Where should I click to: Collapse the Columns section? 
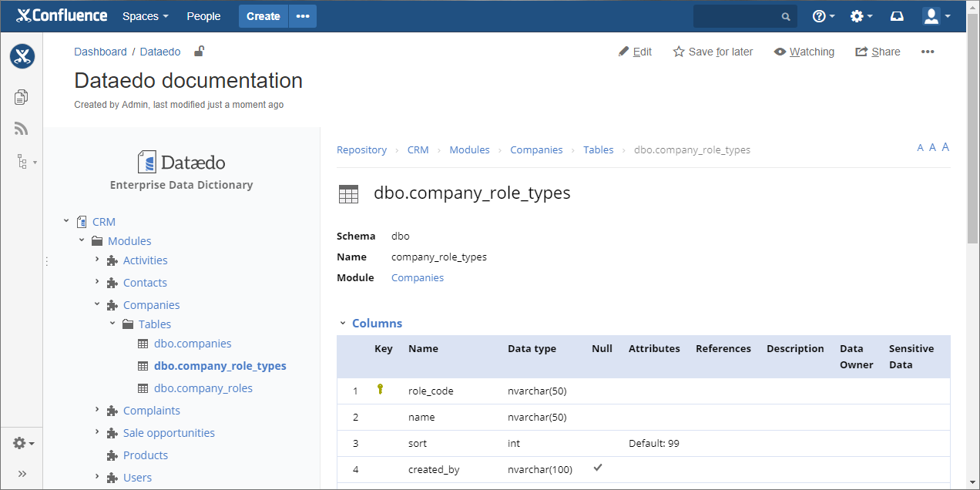342,324
